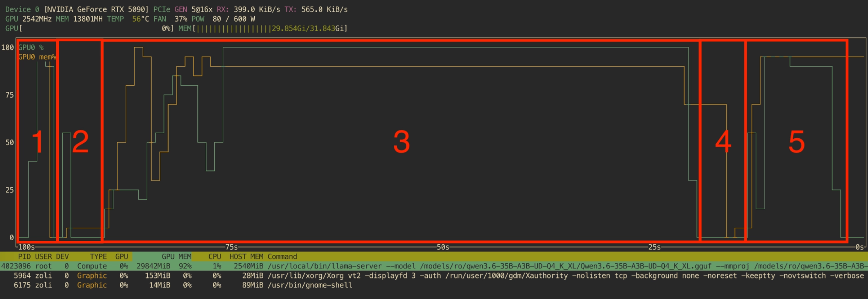
Task: Sort by the HOST MEM column header
Action: [x=246, y=257]
